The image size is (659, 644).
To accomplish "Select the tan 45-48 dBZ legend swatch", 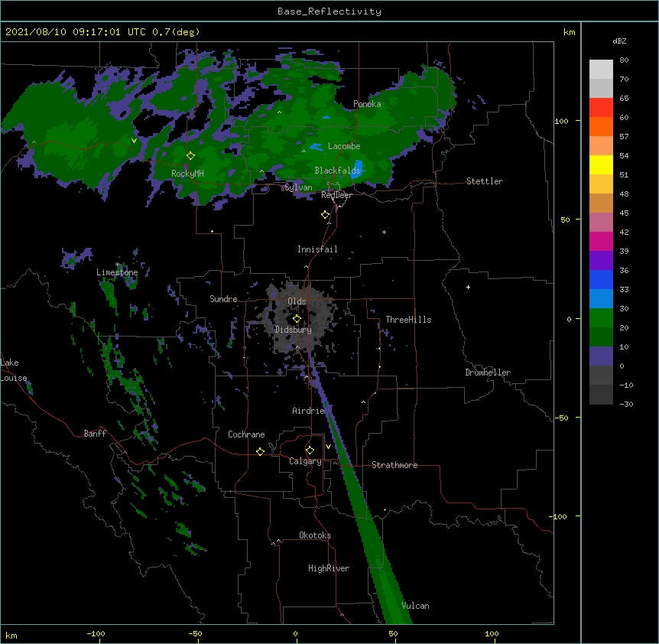I will tap(601, 203).
